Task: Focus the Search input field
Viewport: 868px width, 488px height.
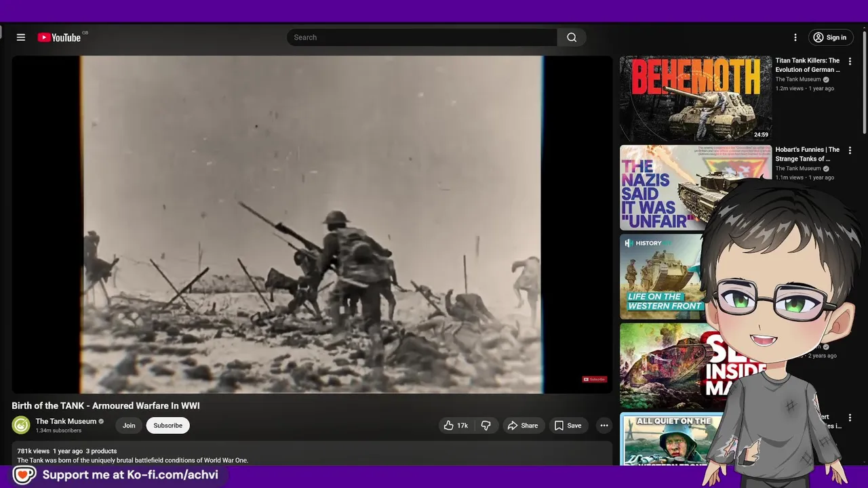Action: coord(422,37)
